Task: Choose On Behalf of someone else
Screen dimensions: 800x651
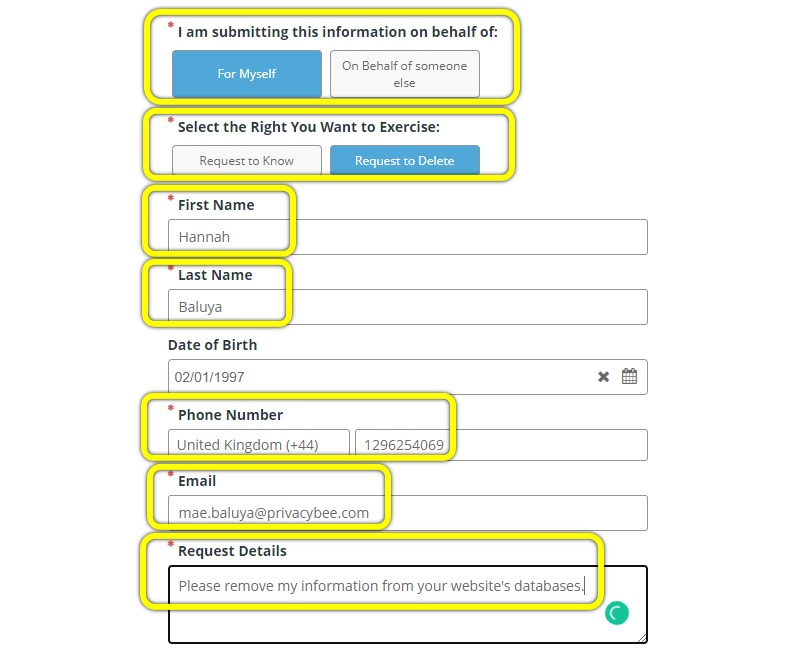Action: pyautogui.click(x=404, y=74)
